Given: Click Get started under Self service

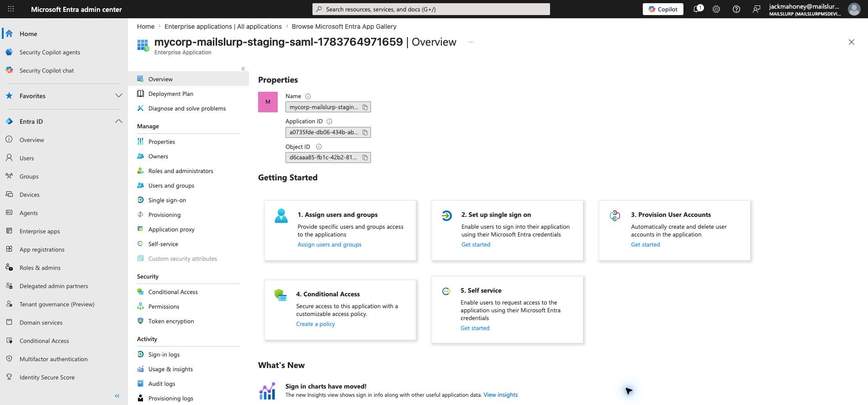Looking at the screenshot, I should click(475, 328).
